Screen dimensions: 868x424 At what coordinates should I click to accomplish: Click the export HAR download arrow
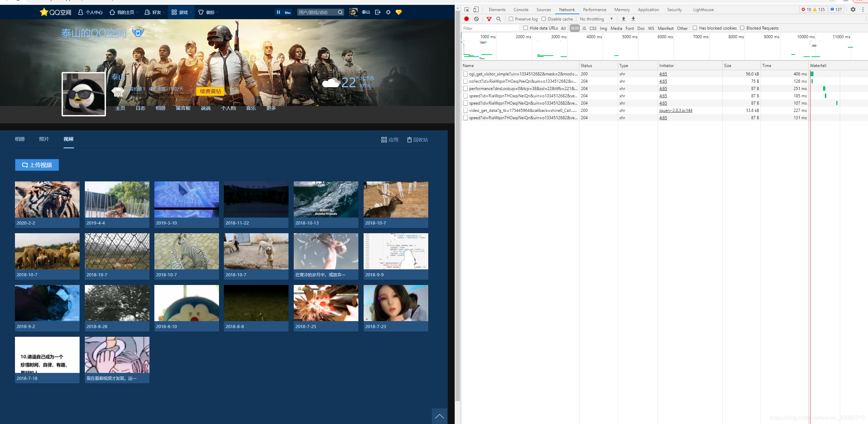pyautogui.click(x=633, y=19)
